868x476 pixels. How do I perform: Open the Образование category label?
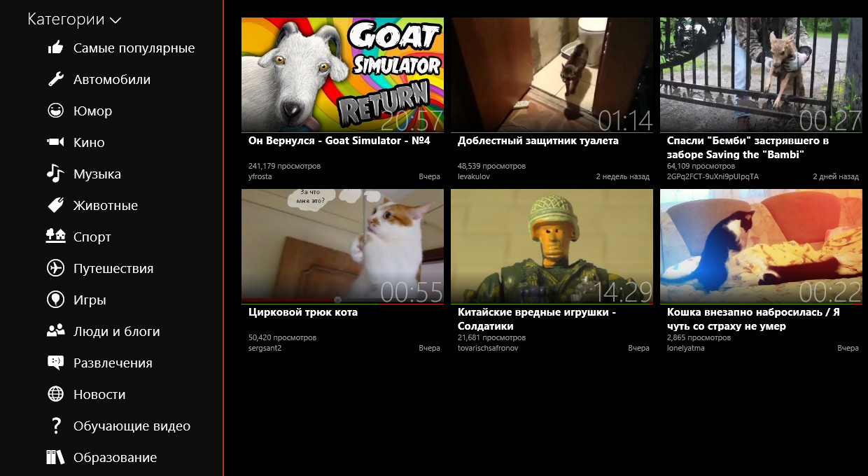[x=115, y=458]
